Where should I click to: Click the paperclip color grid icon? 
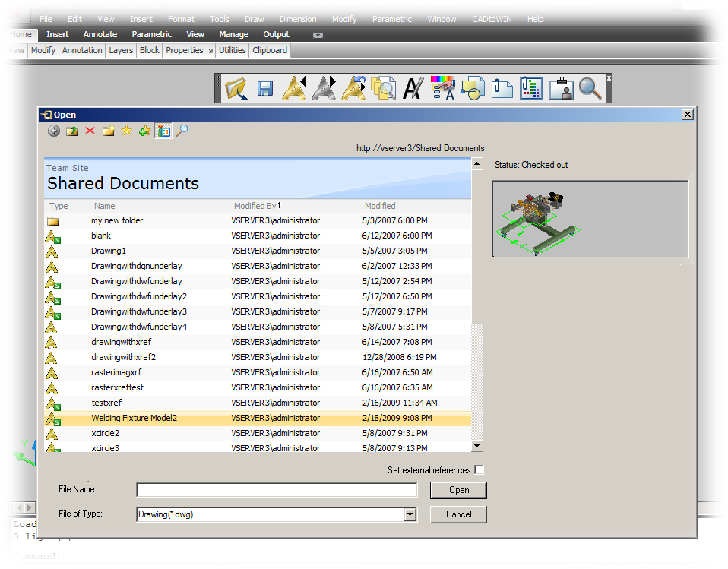click(x=531, y=88)
